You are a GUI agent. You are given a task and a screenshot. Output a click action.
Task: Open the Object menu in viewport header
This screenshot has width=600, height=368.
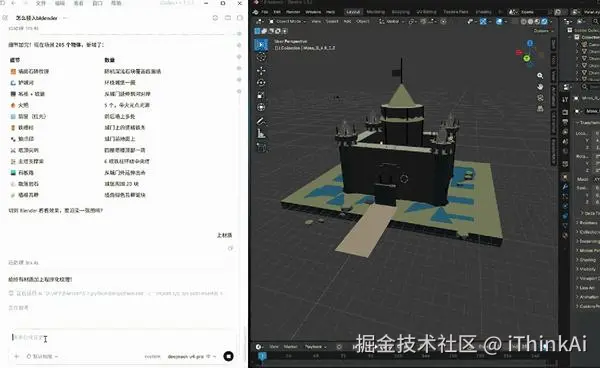pos(363,21)
